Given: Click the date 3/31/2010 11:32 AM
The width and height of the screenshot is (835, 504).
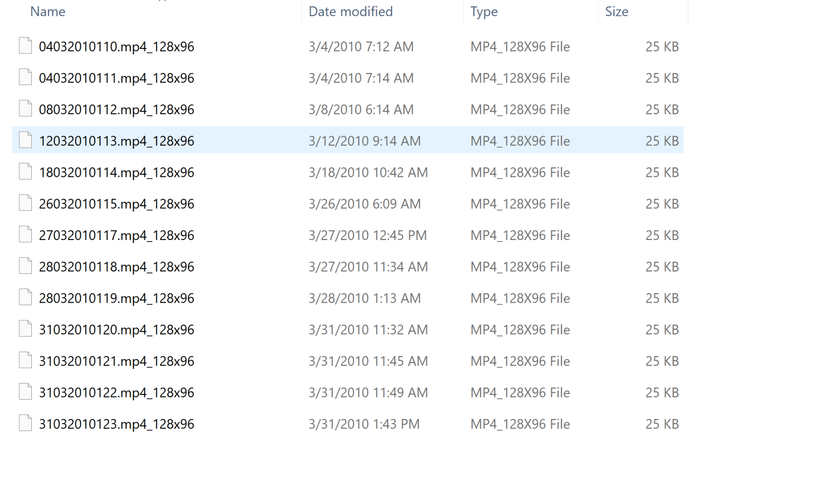Looking at the screenshot, I should [x=368, y=330].
